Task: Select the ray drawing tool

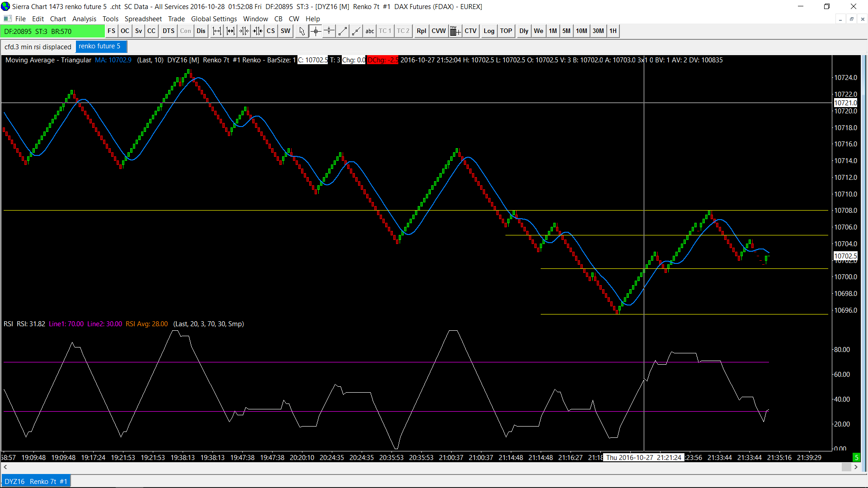Action: [356, 31]
